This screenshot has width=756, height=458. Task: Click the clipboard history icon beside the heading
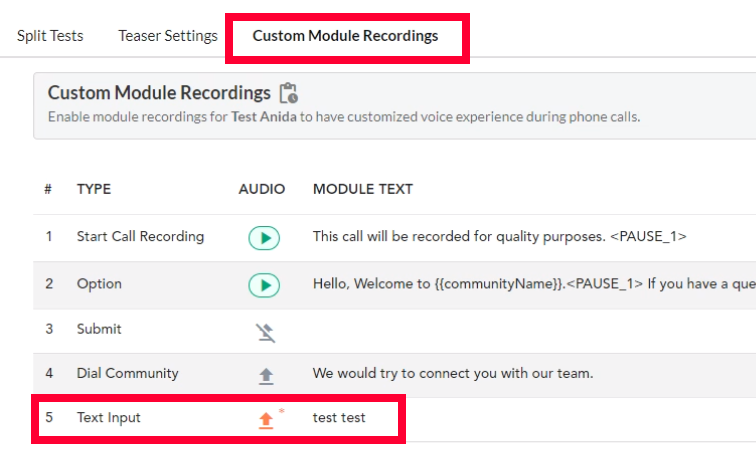click(289, 93)
